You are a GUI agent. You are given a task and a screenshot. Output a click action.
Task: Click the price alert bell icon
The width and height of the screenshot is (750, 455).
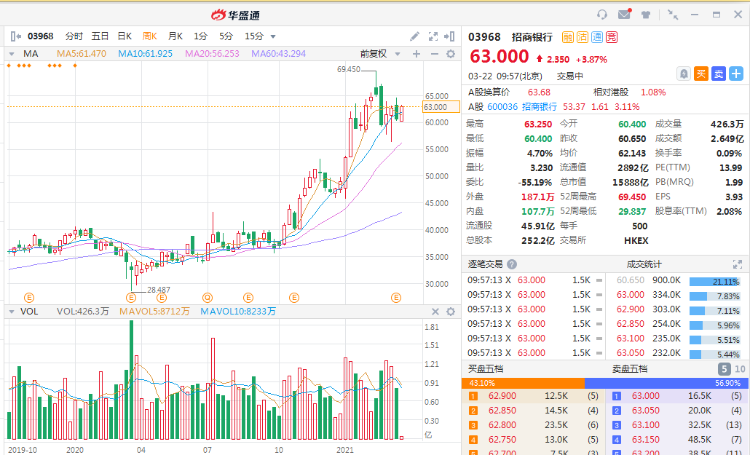tap(683, 73)
